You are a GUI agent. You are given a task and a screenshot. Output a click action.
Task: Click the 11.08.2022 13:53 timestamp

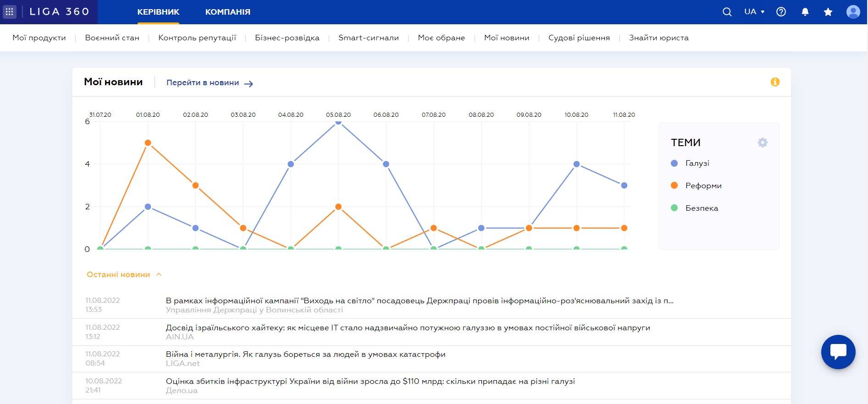[x=103, y=305]
